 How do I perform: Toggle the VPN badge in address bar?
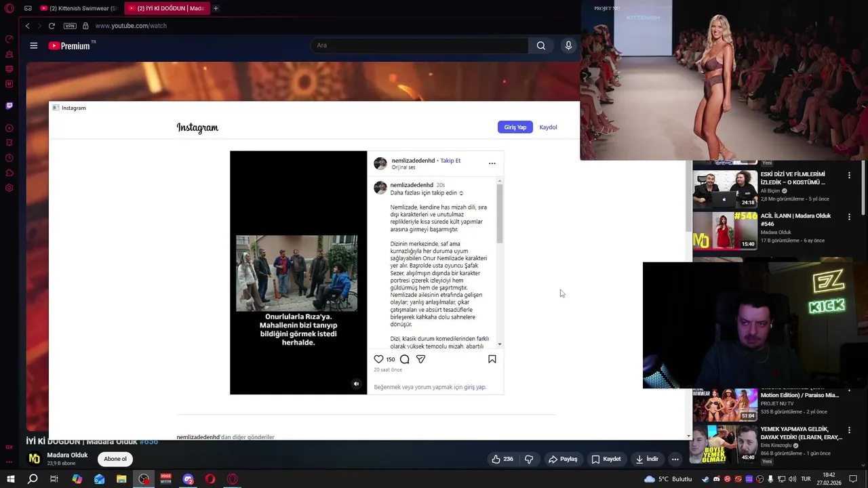[70, 26]
